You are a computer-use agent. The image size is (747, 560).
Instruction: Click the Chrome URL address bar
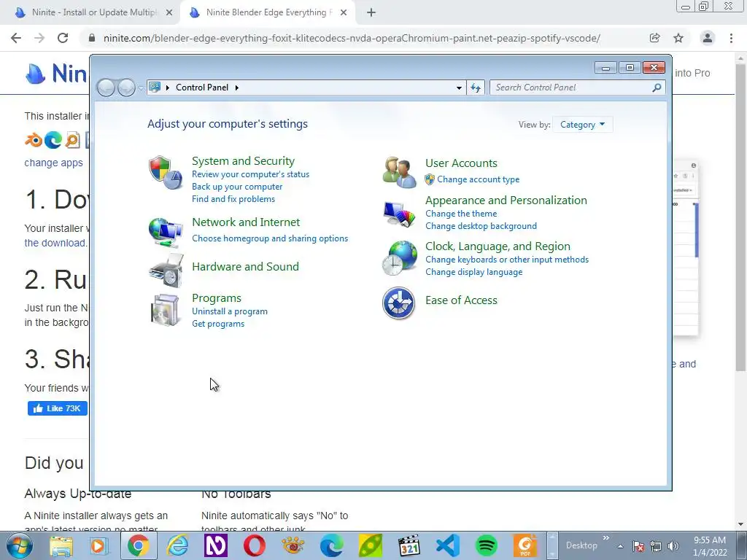pyautogui.click(x=351, y=38)
